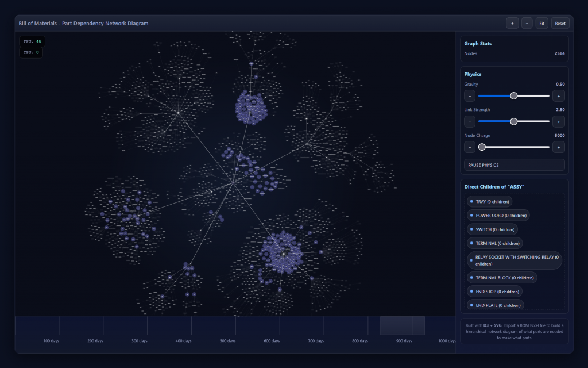Viewport: 588px width, 368px height.
Task: Open RELAY SOCKET WITH SWITCHING RELAY item
Action: tap(514, 260)
